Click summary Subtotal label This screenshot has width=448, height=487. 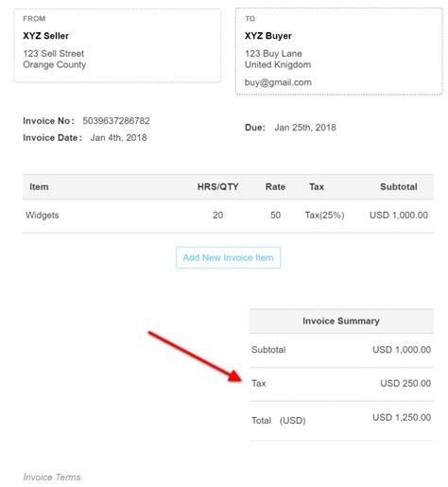coord(268,350)
